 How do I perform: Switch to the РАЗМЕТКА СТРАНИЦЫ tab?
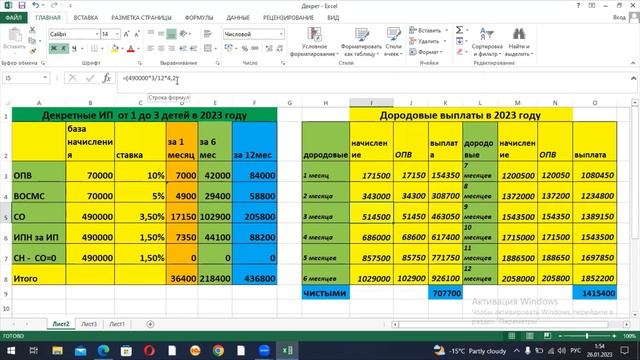coord(141,18)
